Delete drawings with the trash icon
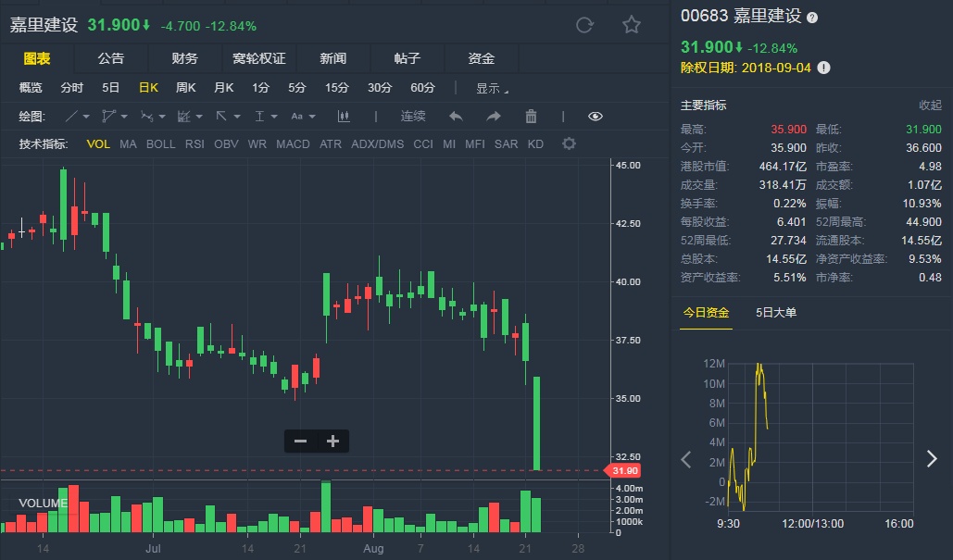Image resolution: width=953 pixels, height=560 pixels. pos(531,117)
